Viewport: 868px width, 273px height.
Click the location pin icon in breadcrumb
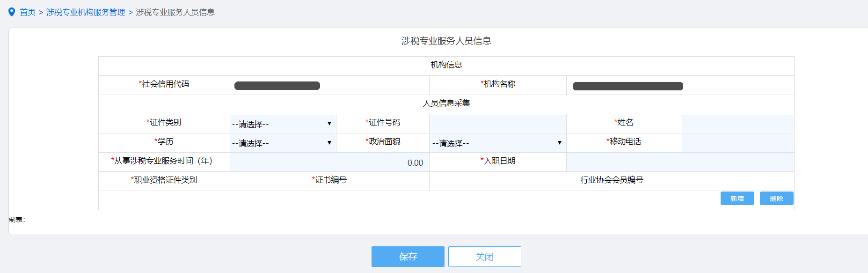12,12
